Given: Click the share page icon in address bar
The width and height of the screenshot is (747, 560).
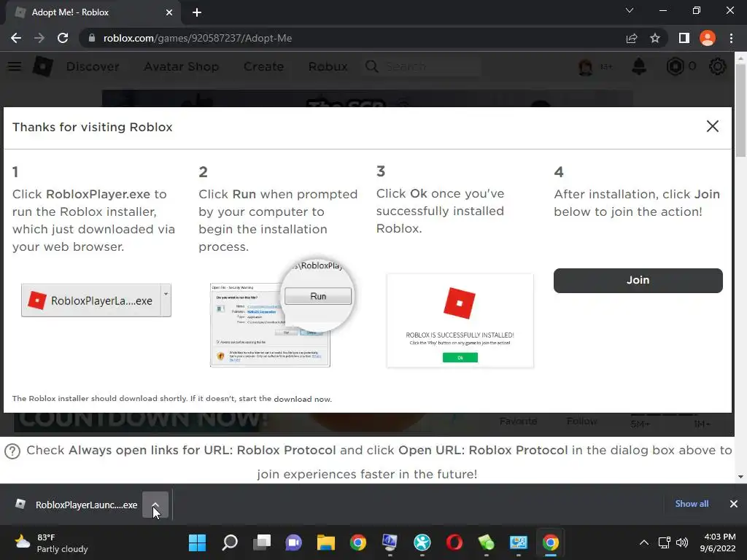Looking at the screenshot, I should click(x=632, y=38).
